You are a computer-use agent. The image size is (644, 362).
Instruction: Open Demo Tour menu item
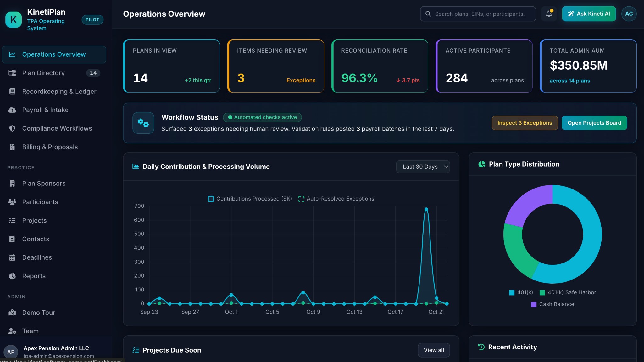(x=54, y=313)
